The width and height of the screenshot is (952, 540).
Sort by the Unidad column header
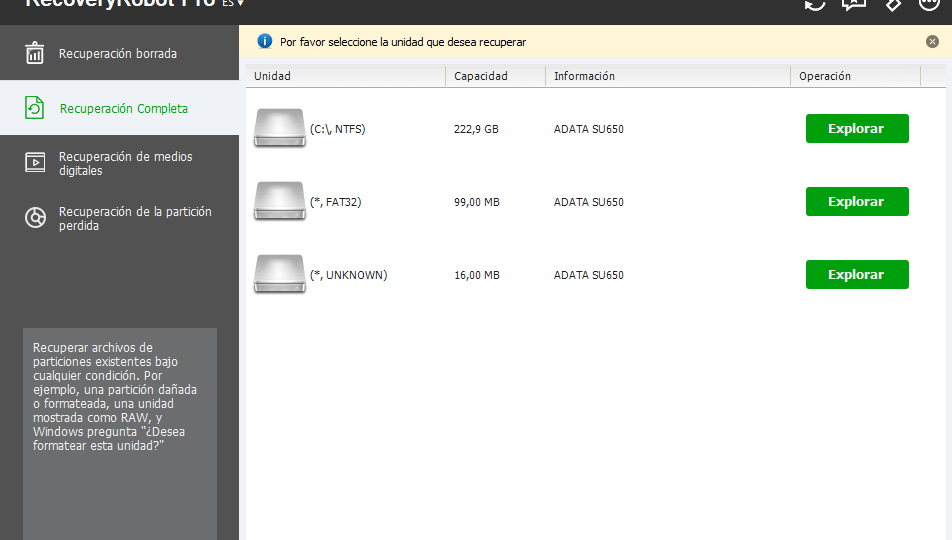345,76
